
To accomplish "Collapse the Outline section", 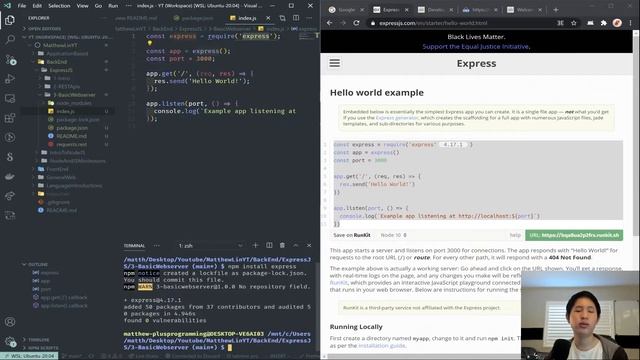I will point(38,264).
